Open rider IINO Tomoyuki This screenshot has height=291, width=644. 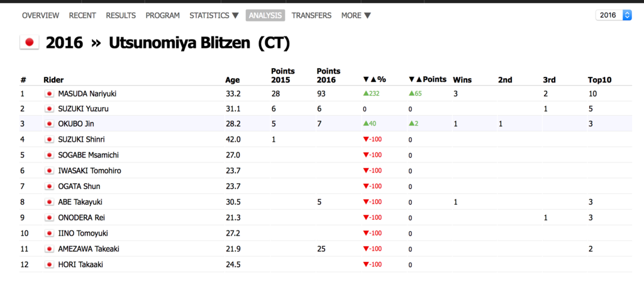click(x=83, y=234)
